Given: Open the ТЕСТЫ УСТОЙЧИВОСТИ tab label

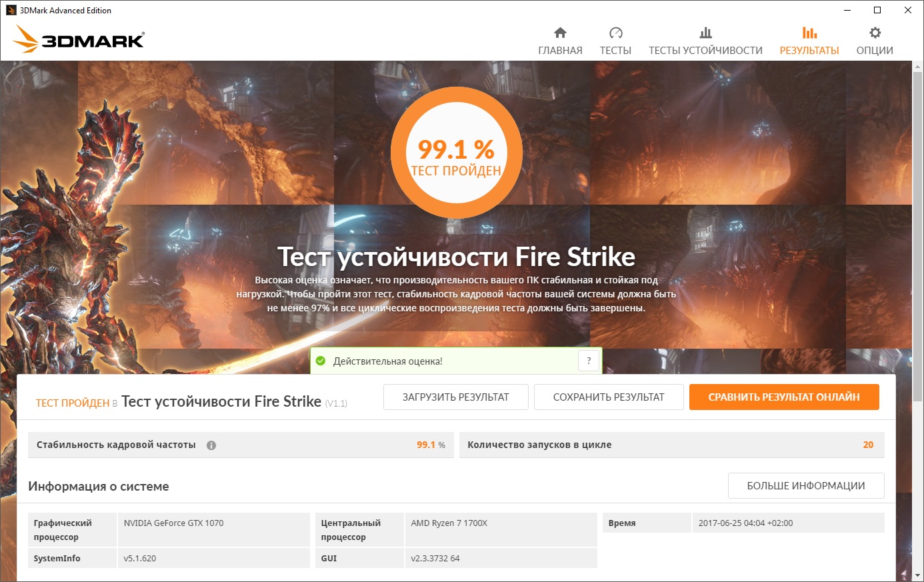Looking at the screenshot, I should click(x=705, y=51).
